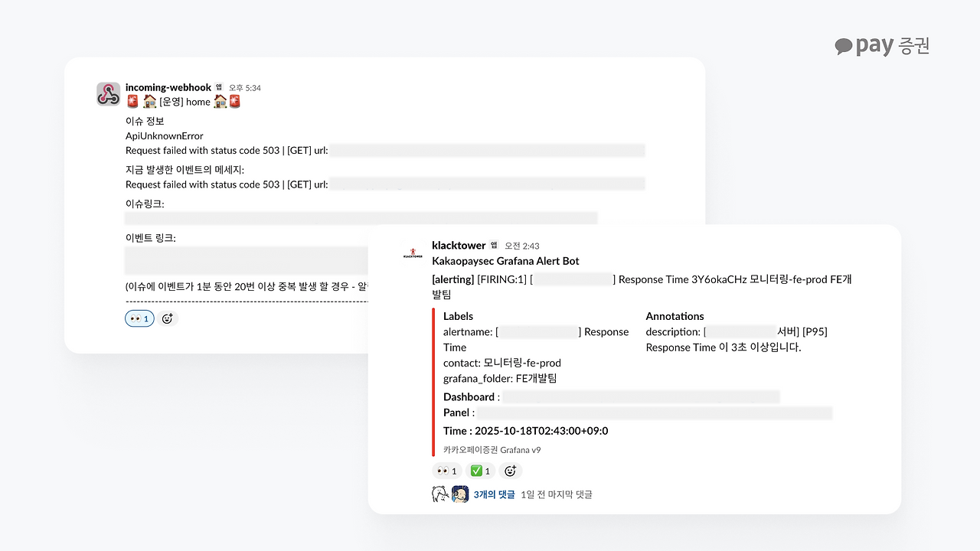Click the app badge beside incoming-webhook
Image resolution: width=980 pixels, height=551 pixels.
(219, 87)
